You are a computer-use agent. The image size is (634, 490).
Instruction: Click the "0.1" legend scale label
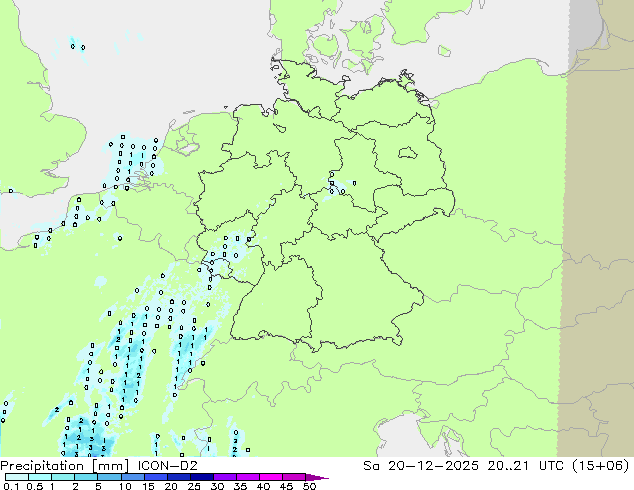click(x=11, y=486)
